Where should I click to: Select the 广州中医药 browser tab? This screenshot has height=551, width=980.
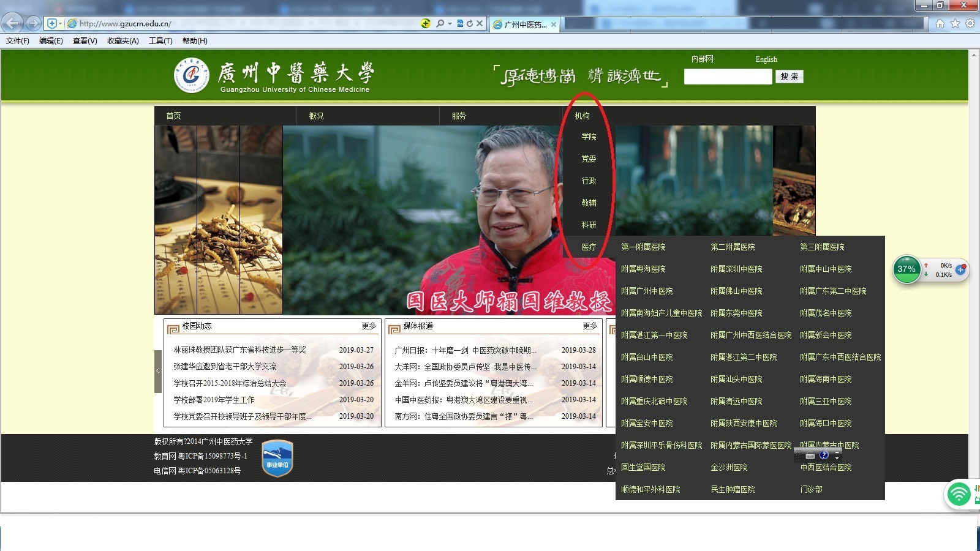tap(524, 24)
